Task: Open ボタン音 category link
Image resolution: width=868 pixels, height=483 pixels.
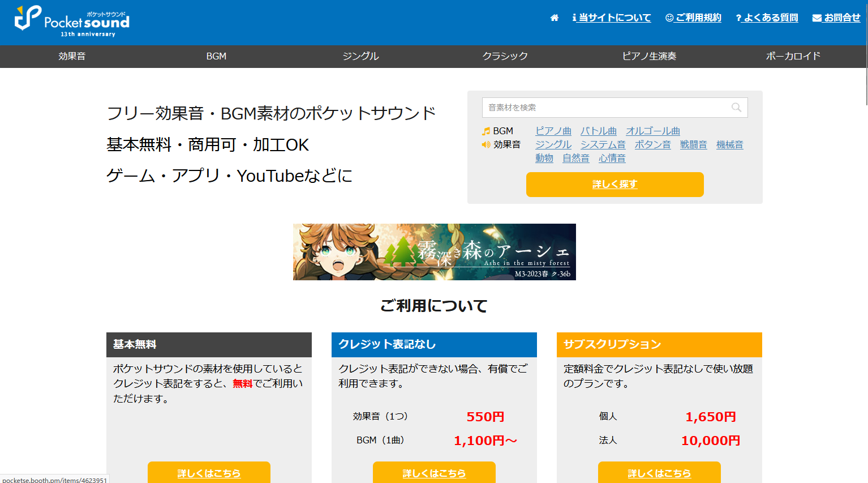Action: click(x=653, y=145)
